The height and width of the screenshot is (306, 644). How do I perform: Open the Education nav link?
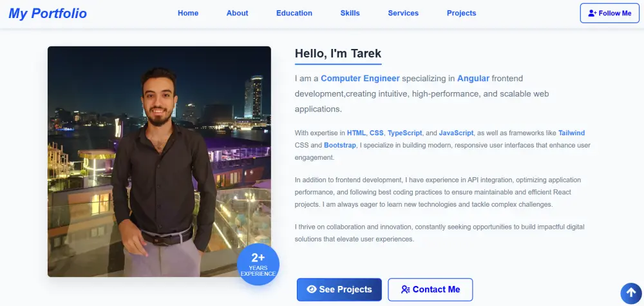pos(294,13)
